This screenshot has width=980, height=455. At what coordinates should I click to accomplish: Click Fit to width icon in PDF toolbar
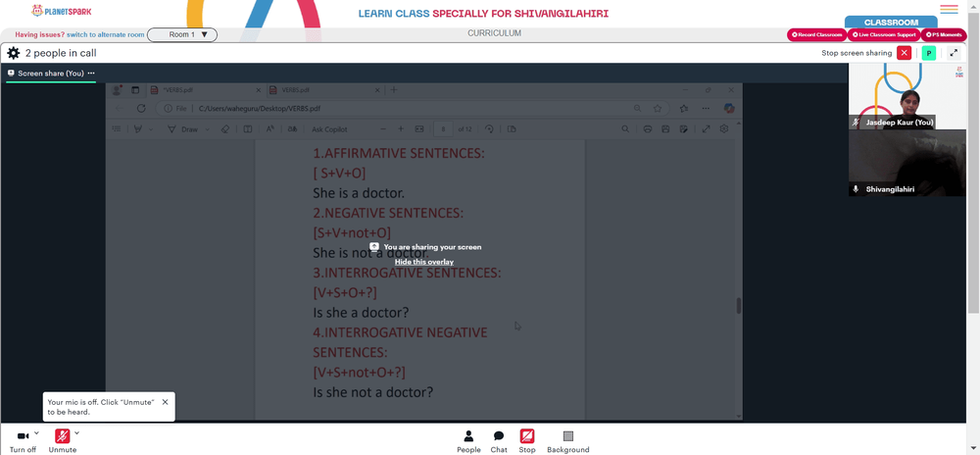pos(419,129)
